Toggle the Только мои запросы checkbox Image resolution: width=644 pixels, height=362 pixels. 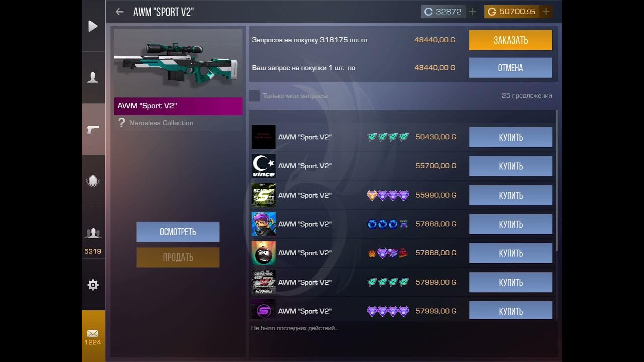[x=255, y=96]
